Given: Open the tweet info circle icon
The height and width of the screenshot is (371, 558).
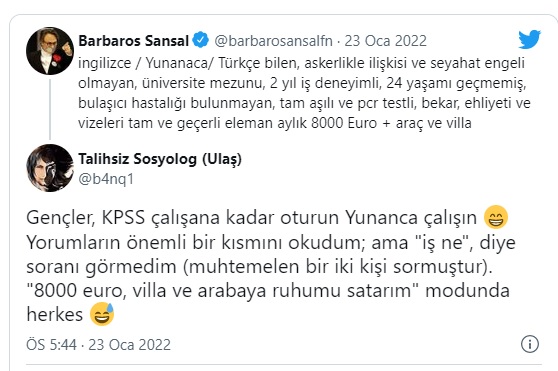Looking at the screenshot, I should [530, 344].
